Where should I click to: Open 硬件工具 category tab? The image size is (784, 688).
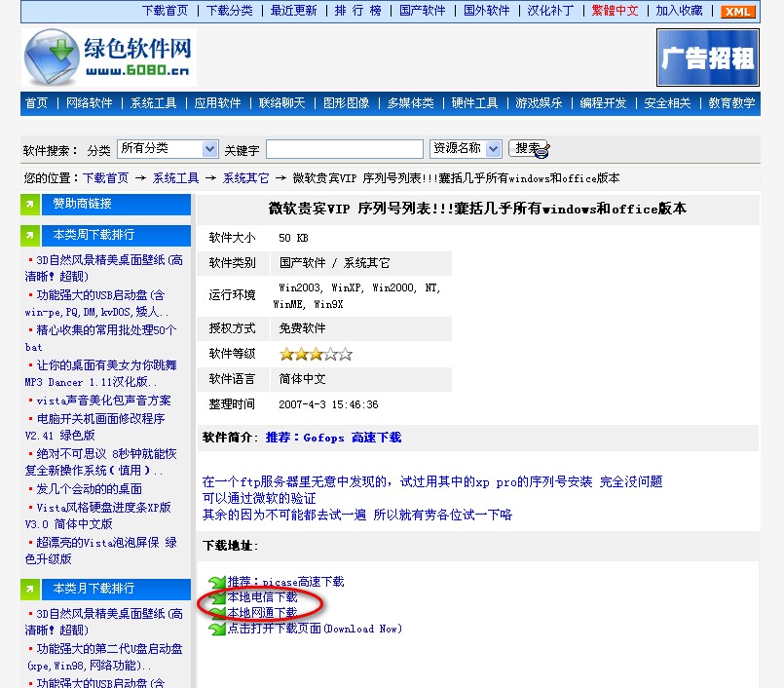coord(474,103)
